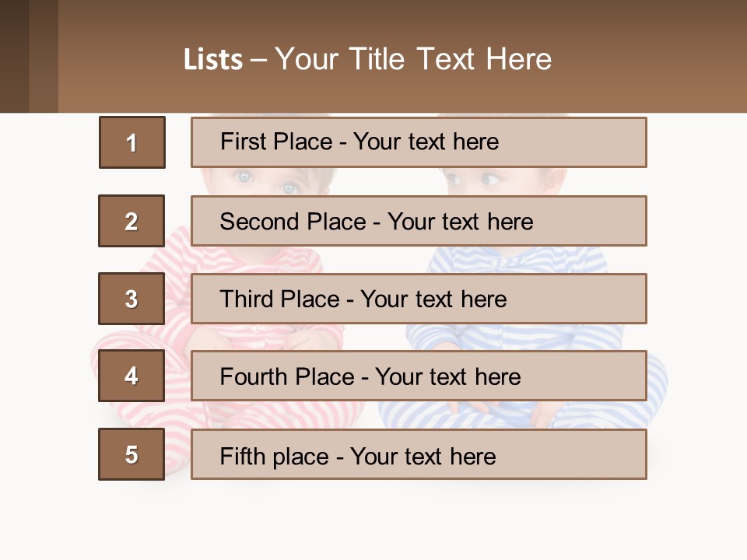Click the 'First Place' text box
This screenshot has height=560, width=747.
[419, 142]
